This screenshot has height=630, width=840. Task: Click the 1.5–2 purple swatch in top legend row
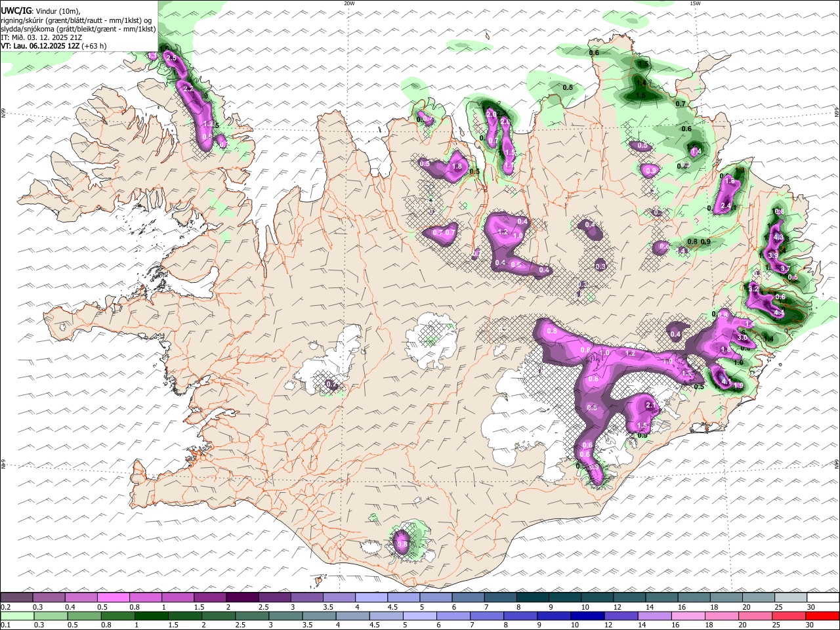tap(210, 597)
